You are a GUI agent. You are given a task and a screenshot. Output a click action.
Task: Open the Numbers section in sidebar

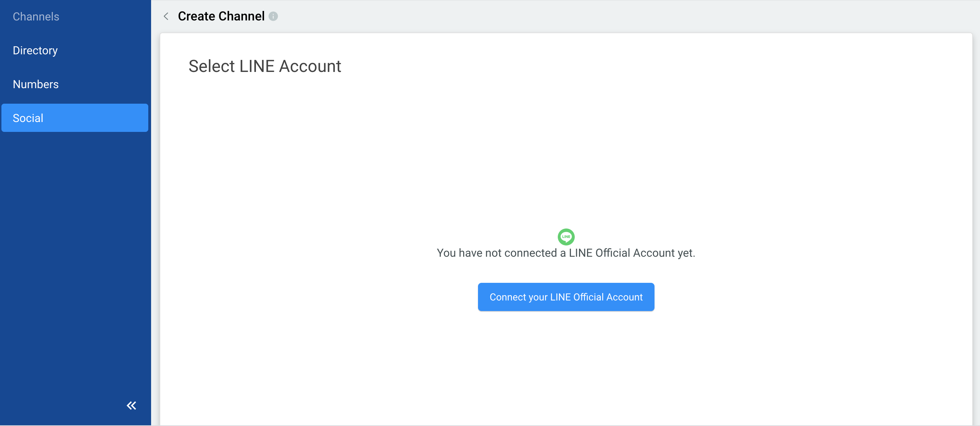pos(35,84)
